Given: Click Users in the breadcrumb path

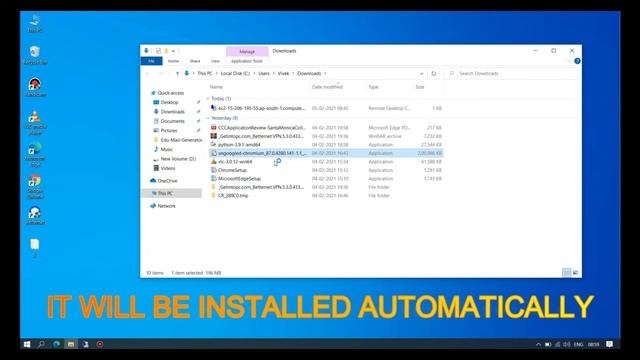Looking at the screenshot, I should click(264, 73).
